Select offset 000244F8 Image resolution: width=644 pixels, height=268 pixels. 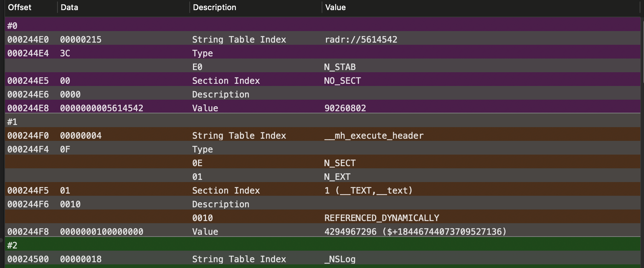point(28,232)
